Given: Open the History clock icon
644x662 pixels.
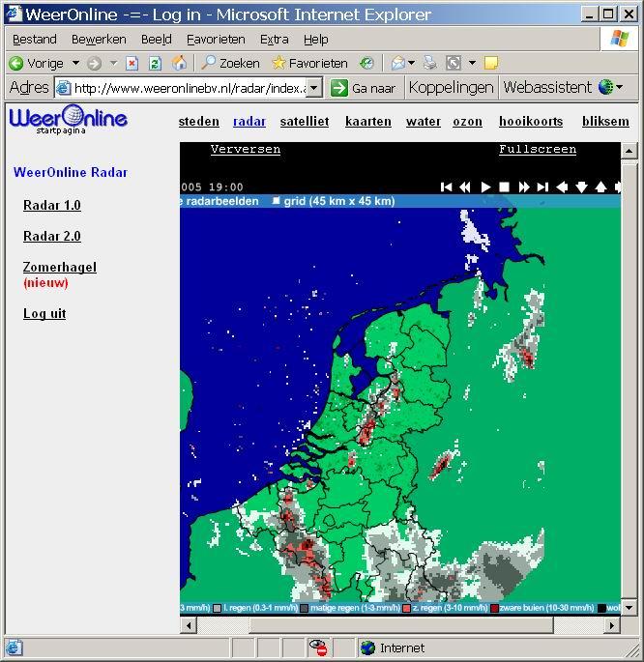Looking at the screenshot, I should pos(366,64).
